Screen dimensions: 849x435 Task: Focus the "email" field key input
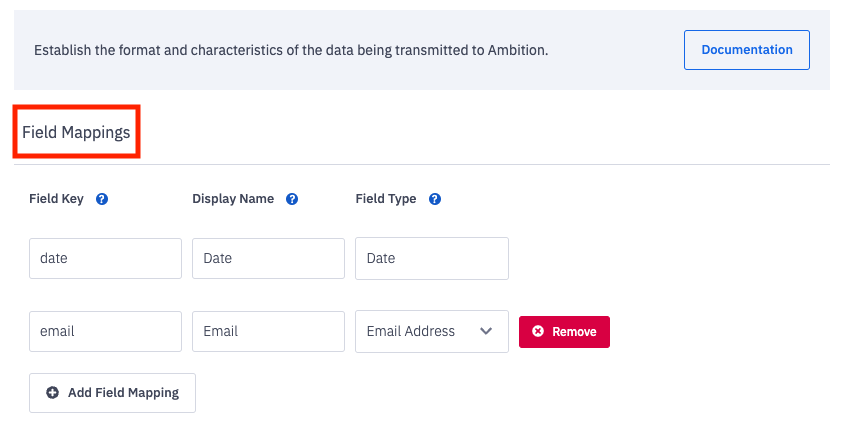pyautogui.click(x=105, y=332)
